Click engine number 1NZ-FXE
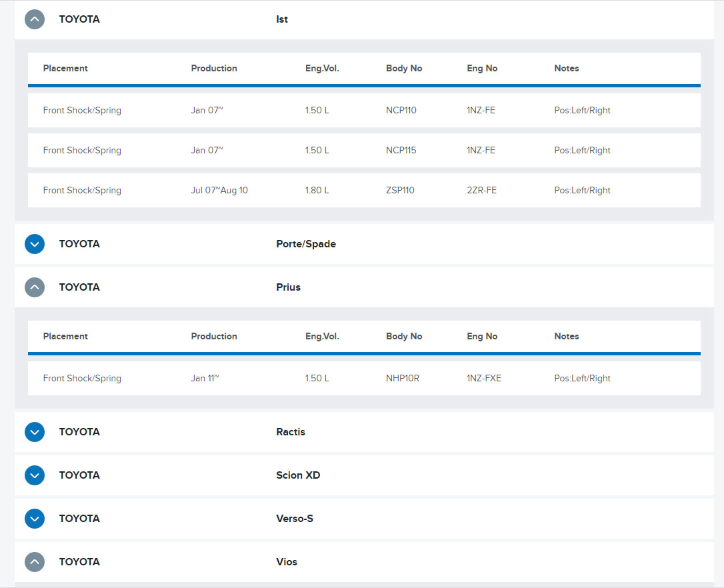724x588 pixels. click(484, 378)
